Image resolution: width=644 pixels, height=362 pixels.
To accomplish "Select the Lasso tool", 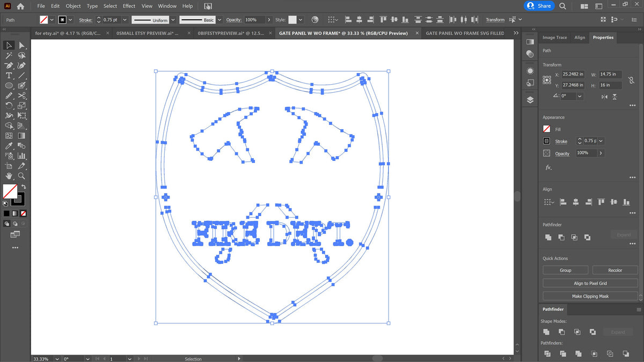I will [x=22, y=55].
